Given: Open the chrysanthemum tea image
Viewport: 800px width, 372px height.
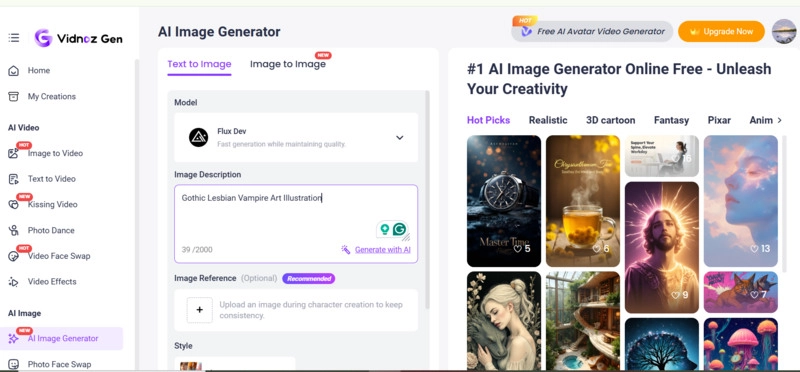Looking at the screenshot, I should [583, 201].
